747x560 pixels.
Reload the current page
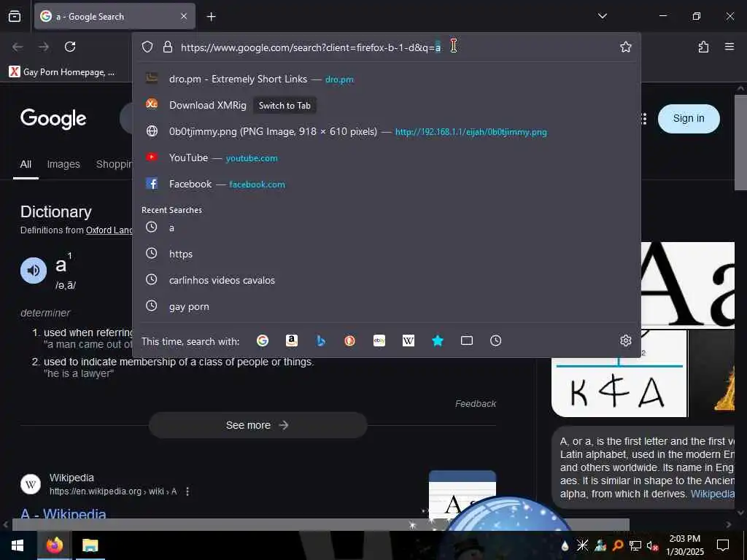pos(70,47)
